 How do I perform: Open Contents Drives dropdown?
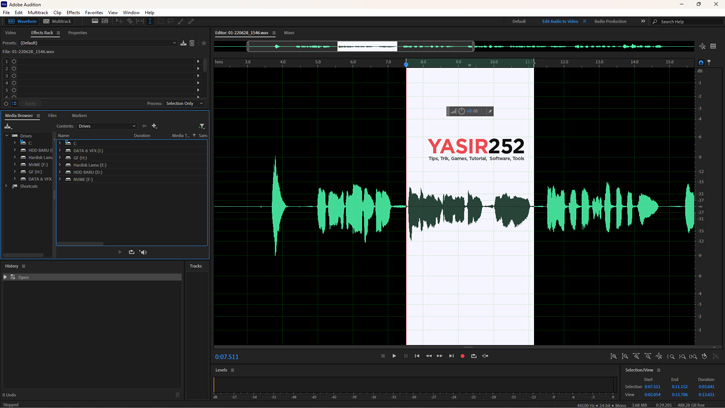pyautogui.click(x=107, y=126)
